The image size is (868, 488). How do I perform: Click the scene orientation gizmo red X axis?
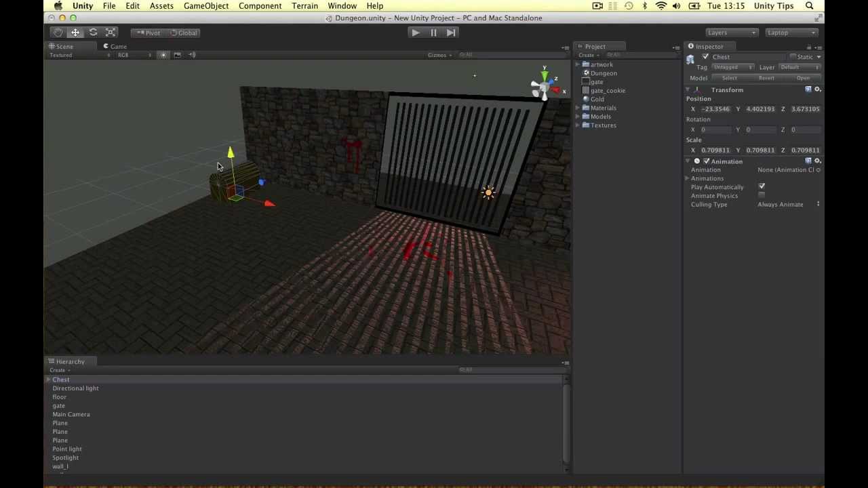pos(557,89)
